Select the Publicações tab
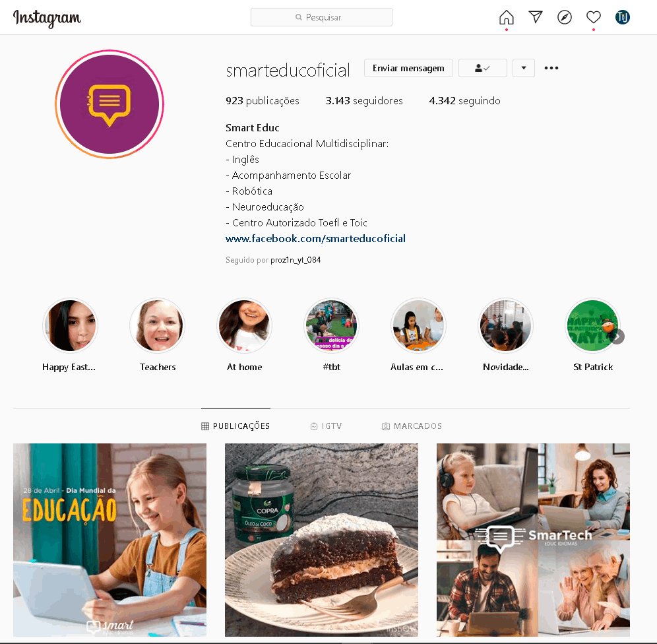Viewport: 657px width, 644px height. click(x=235, y=426)
